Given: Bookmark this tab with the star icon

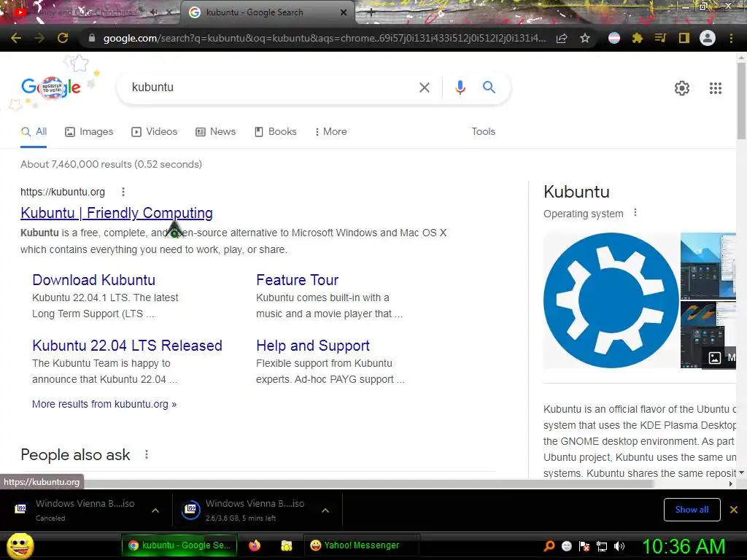Looking at the screenshot, I should pos(585,38).
